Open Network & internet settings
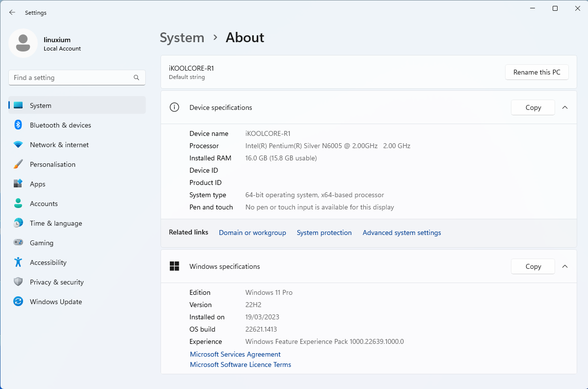 pos(77,145)
